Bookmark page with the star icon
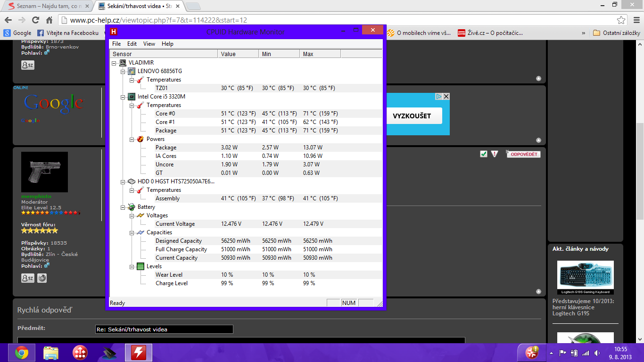This screenshot has height=362, width=644. [621, 20]
